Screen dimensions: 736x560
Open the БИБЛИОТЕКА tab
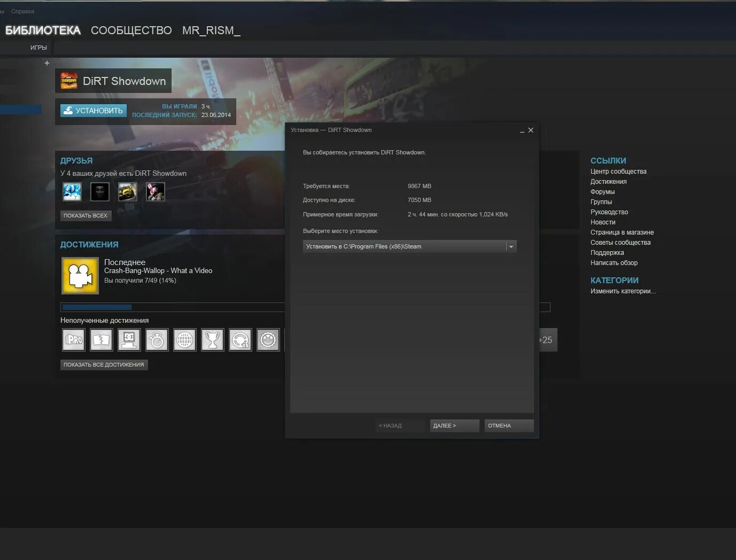click(x=43, y=30)
